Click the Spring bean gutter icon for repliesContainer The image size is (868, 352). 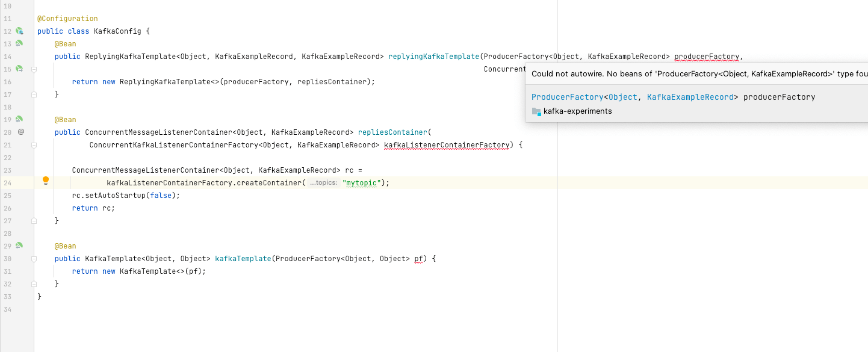tap(20, 119)
